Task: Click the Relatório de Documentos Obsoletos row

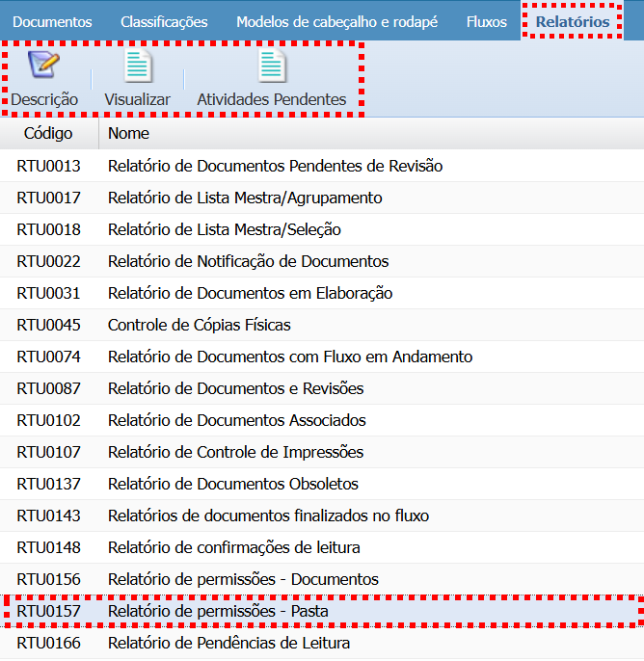Action: click(232, 484)
